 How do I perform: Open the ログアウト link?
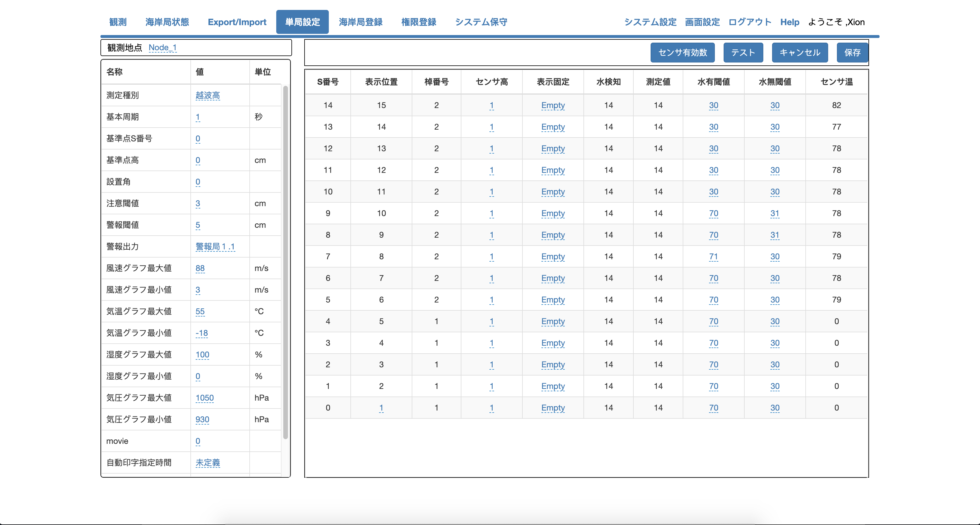pyautogui.click(x=750, y=22)
